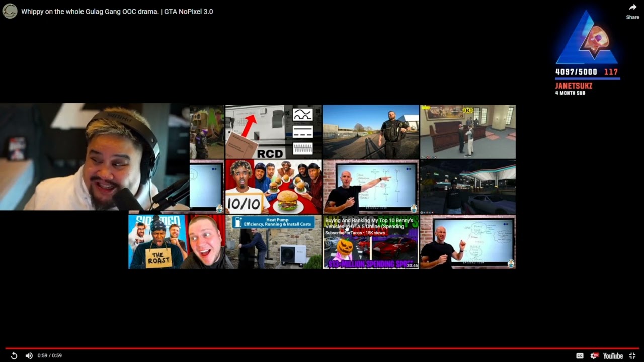Image resolution: width=644 pixels, height=362 pixels.
Task: Toggle closed captions with CC button
Action: [x=580, y=356]
